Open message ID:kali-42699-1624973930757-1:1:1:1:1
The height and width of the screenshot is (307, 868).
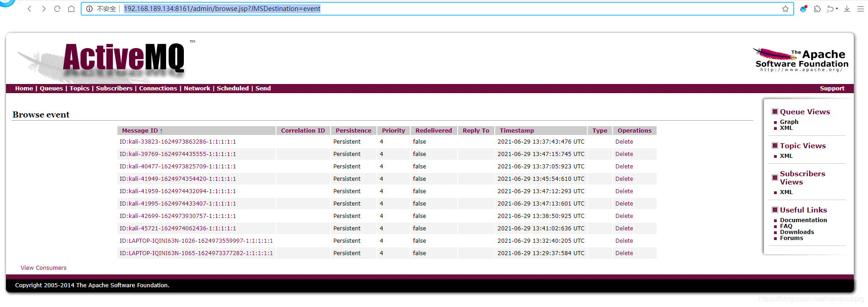(x=178, y=216)
